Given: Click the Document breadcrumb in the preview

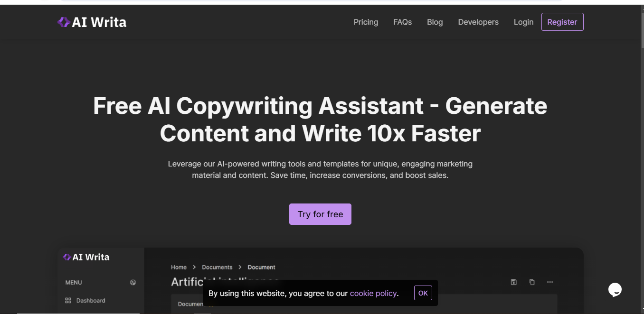Looking at the screenshot, I should click(261, 267).
